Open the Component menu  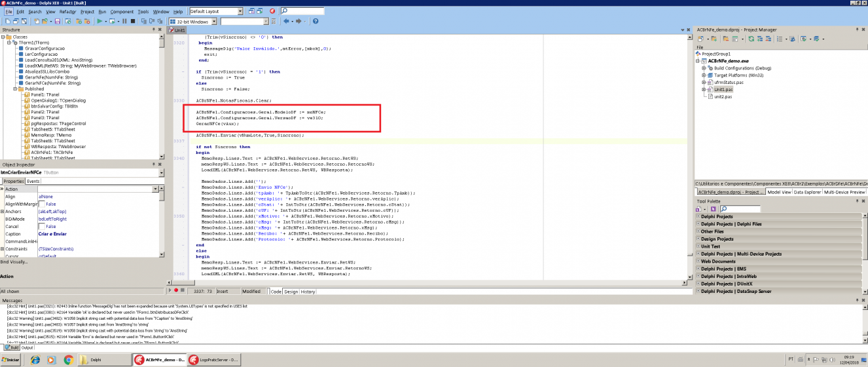click(122, 12)
